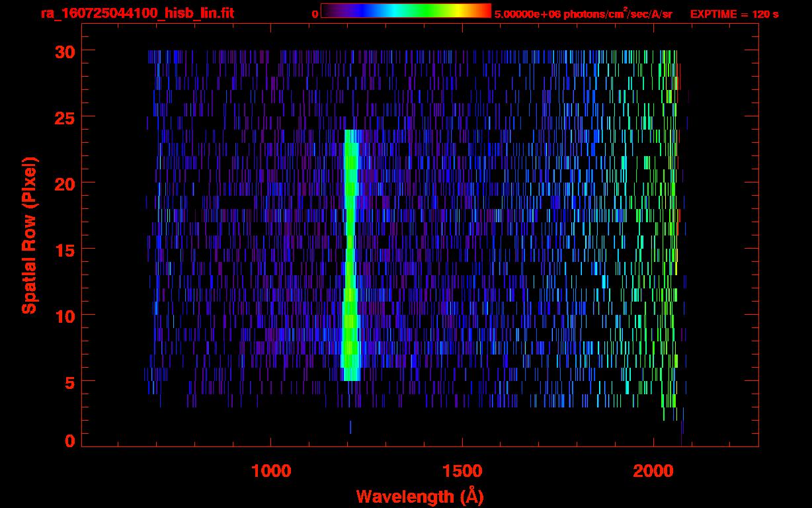Select the dark purple start of color bar
Screen dimensions: 812x508
[327, 11]
